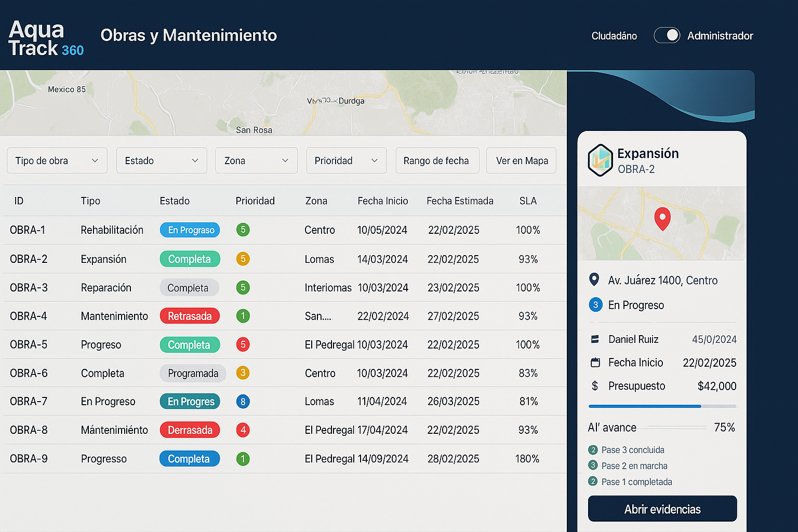Click the location icon beside Av. Juárez address
The image size is (798, 532).
(594, 280)
